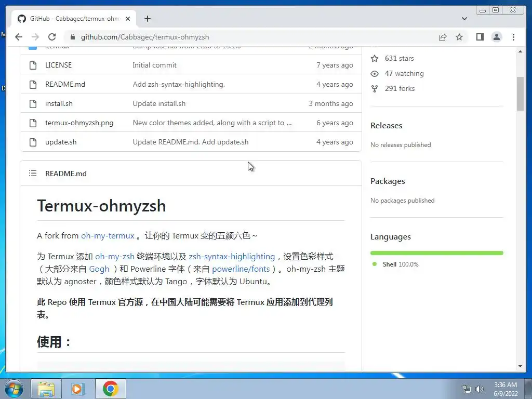Click the padlock site info icon
The height and width of the screenshot is (399, 532).
(72, 37)
